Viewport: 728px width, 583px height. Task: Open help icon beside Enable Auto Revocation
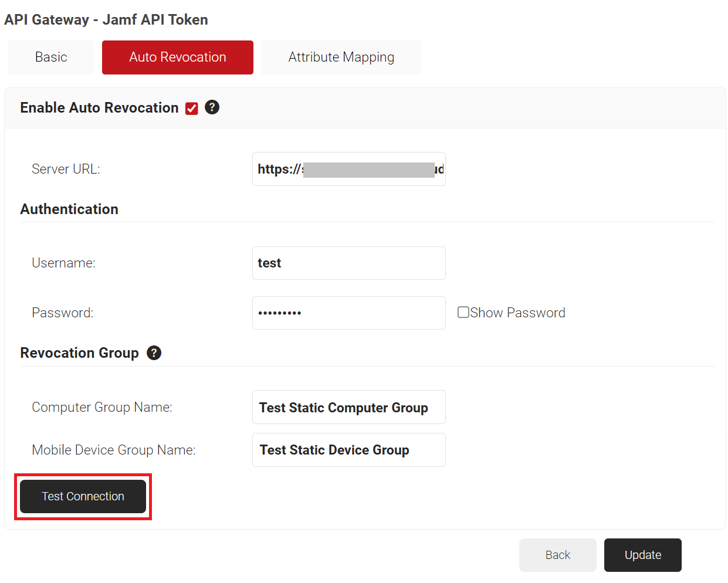212,107
